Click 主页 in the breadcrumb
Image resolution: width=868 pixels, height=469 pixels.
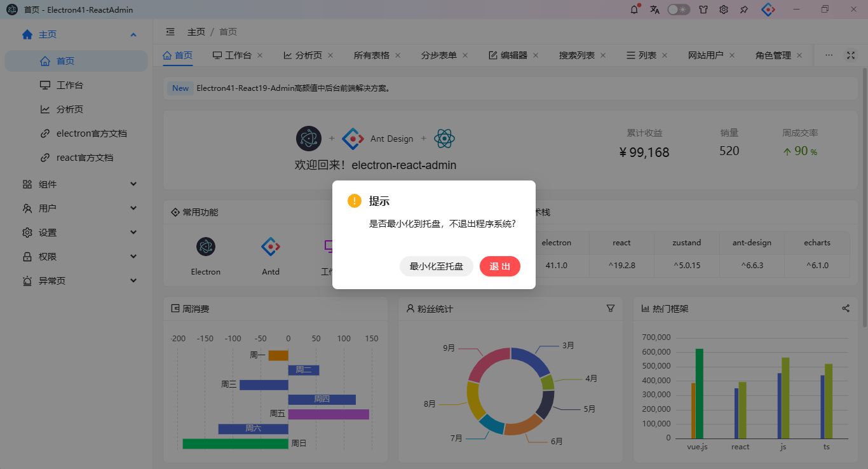tap(196, 32)
